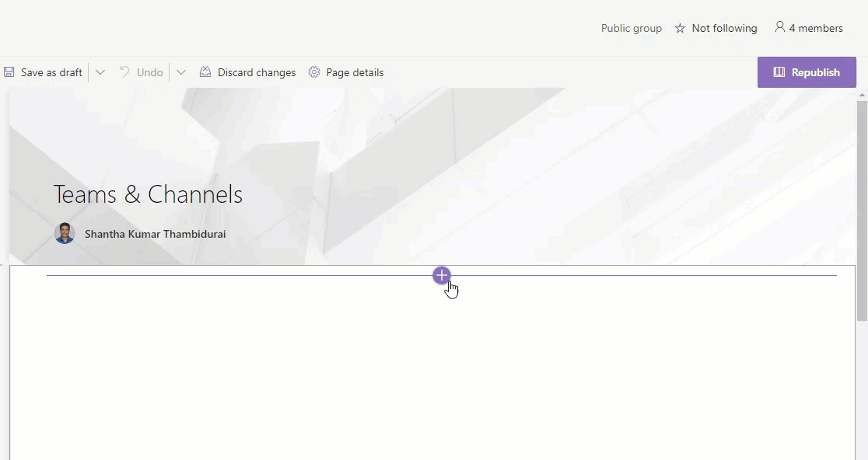Image resolution: width=868 pixels, height=460 pixels.
Task: Toggle Not following for this site
Action: (x=716, y=28)
